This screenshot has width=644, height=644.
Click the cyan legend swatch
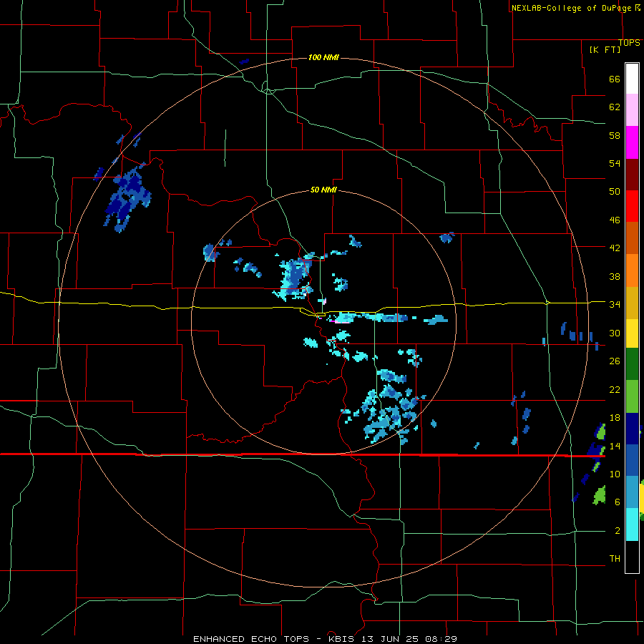pyautogui.click(x=632, y=525)
